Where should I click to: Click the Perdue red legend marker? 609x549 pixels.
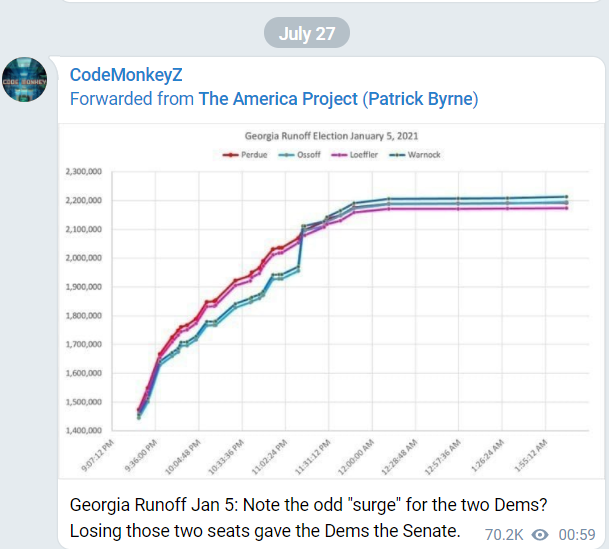point(230,155)
